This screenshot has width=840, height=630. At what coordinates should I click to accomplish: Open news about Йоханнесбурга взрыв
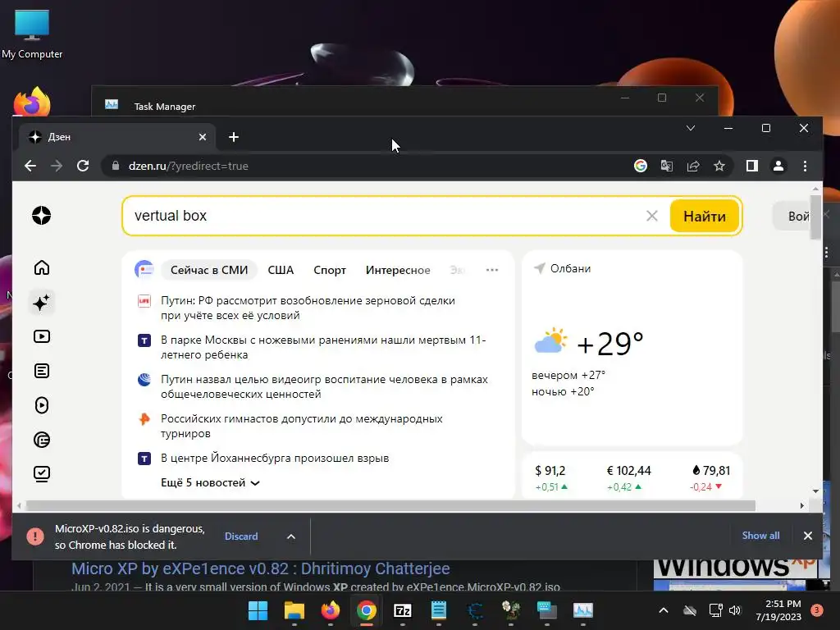pyautogui.click(x=275, y=458)
